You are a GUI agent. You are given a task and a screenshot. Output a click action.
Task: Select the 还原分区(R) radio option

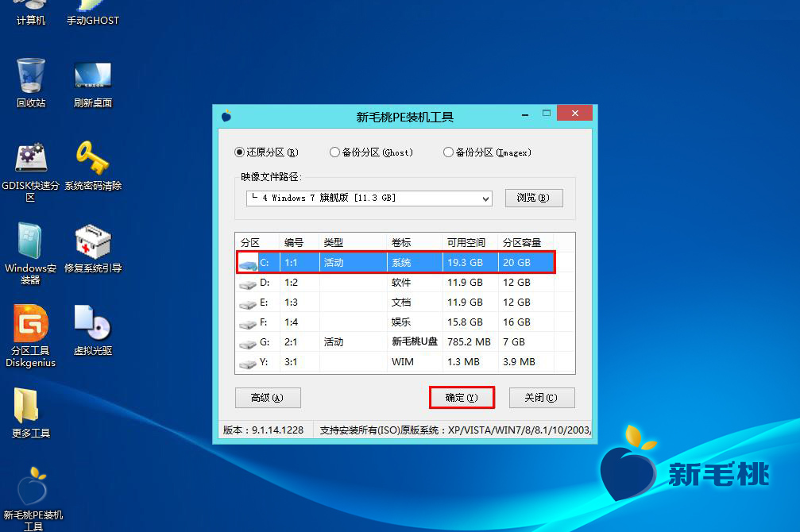pyautogui.click(x=266, y=152)
